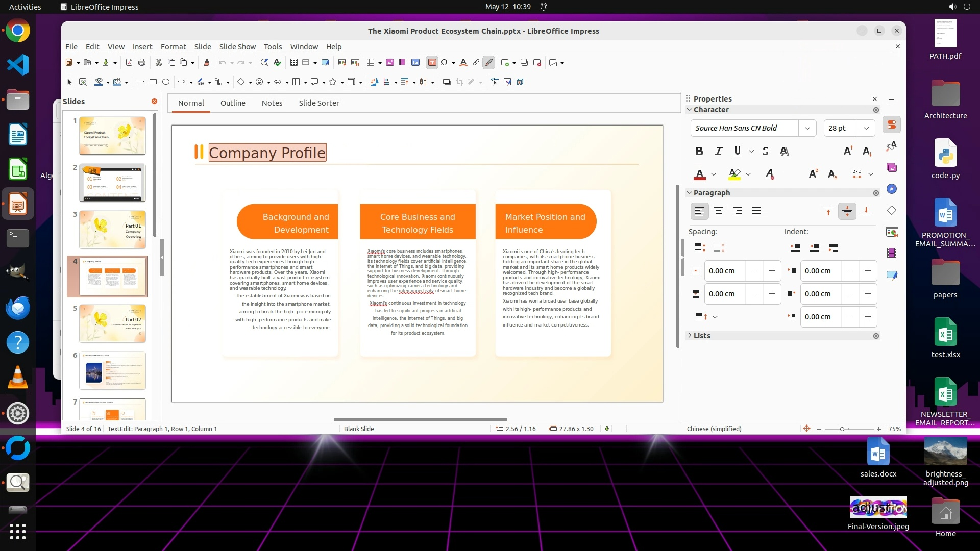This screenshot has height=551, width=980.
Task: Increase above paragraph spacing with plus
Action: [x=772, y=271]
